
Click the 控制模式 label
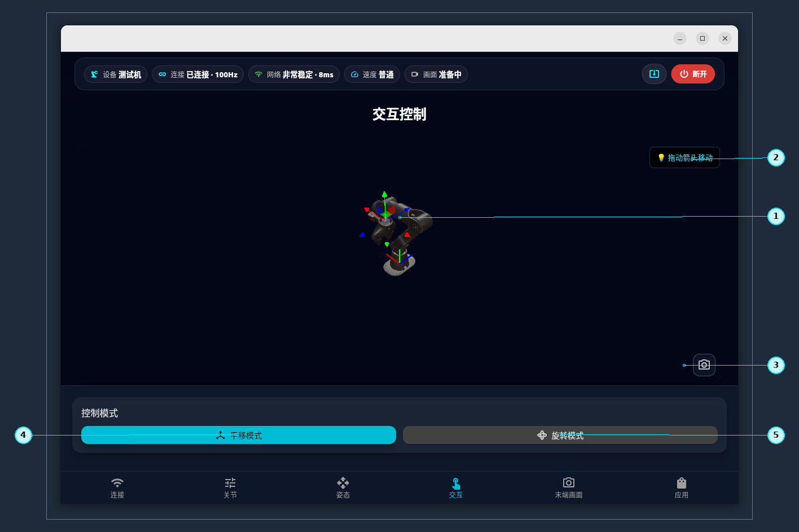[x=99, y=413]
